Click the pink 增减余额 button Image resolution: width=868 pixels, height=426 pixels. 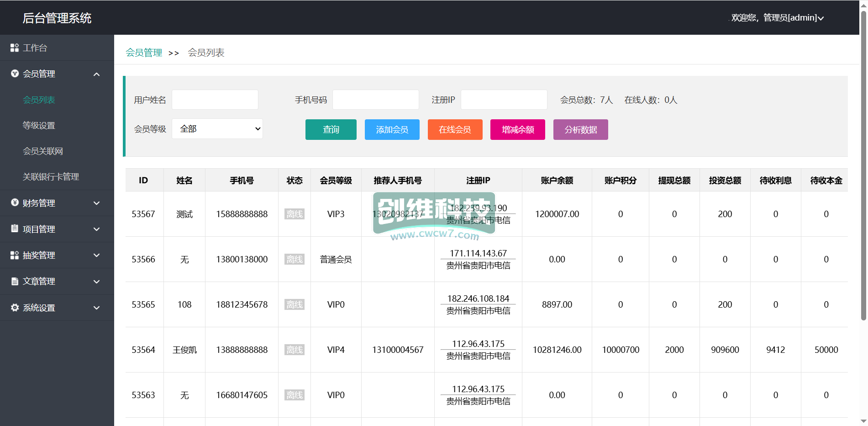pos(517,130)
